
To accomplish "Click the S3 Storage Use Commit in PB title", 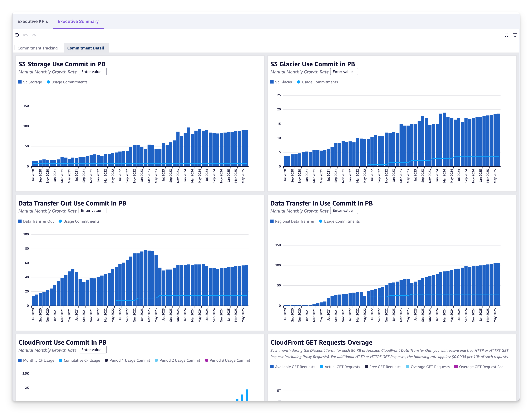I will [x=62, y=64].
